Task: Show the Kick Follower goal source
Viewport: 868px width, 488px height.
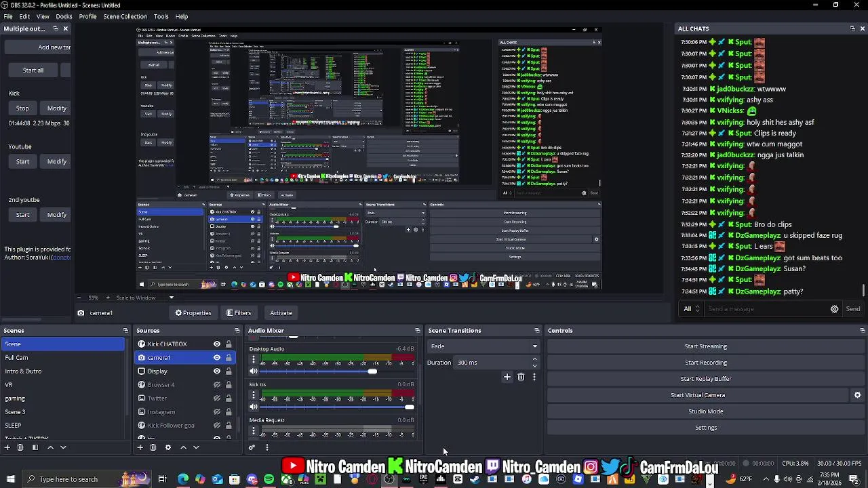Action: click(x=217, y=426)
